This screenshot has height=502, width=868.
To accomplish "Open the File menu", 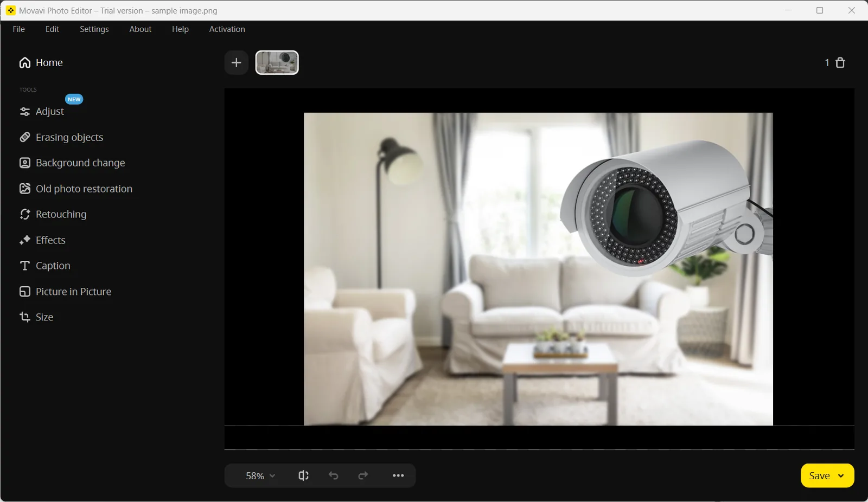I will tap(19, 29).
